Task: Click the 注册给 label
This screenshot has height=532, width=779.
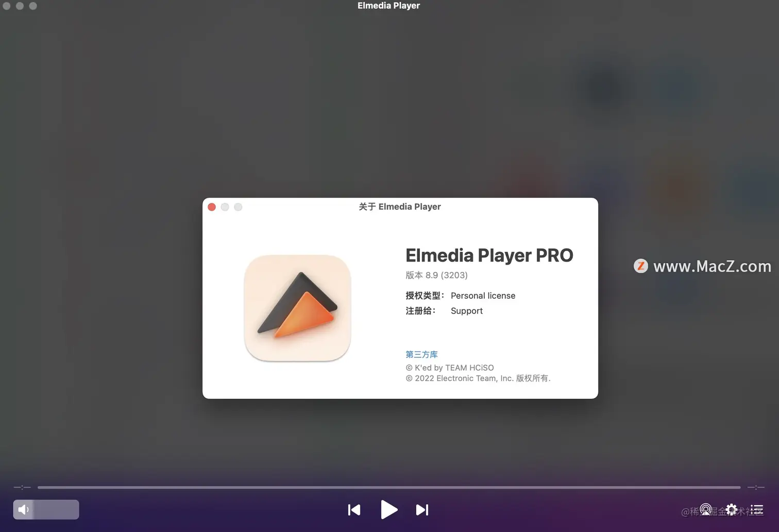Action: pyautogui.click(x=420, y=311)
